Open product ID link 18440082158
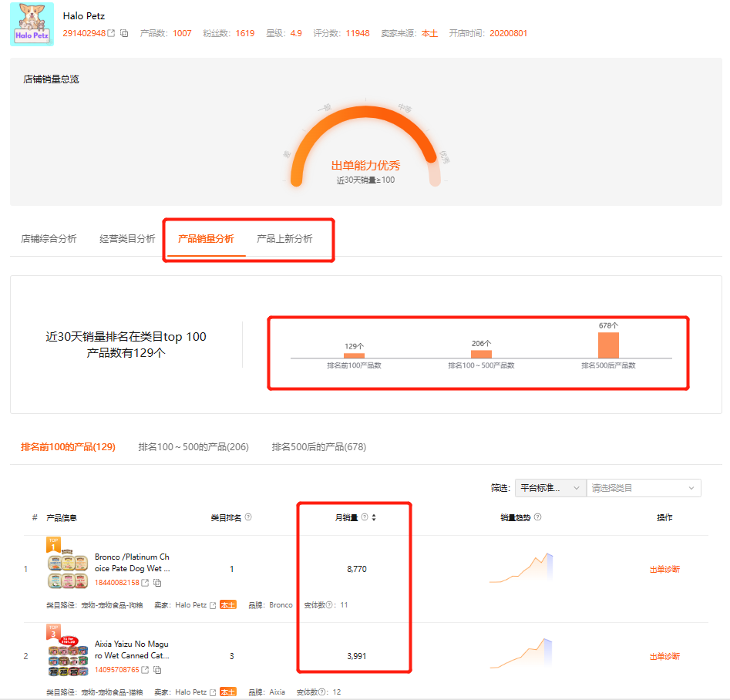Screen dimensions: 730x700 pyautogui.click(x=117, y=583)
